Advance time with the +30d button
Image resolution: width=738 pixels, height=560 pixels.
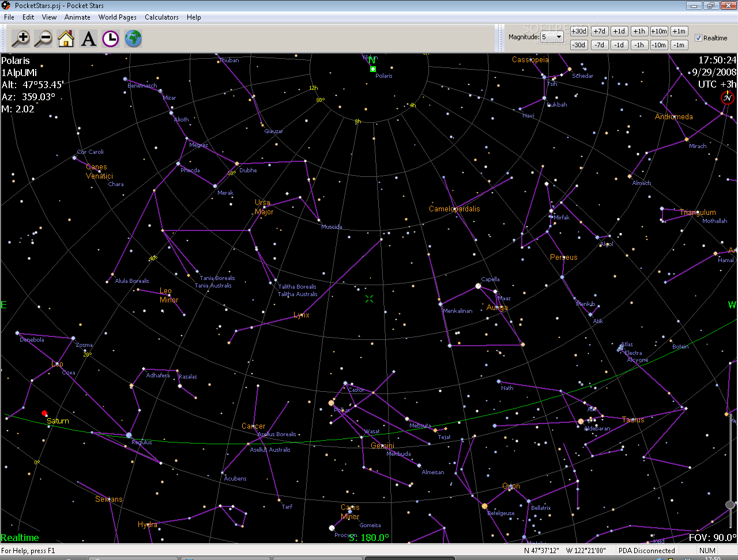(x=579, y=31)
